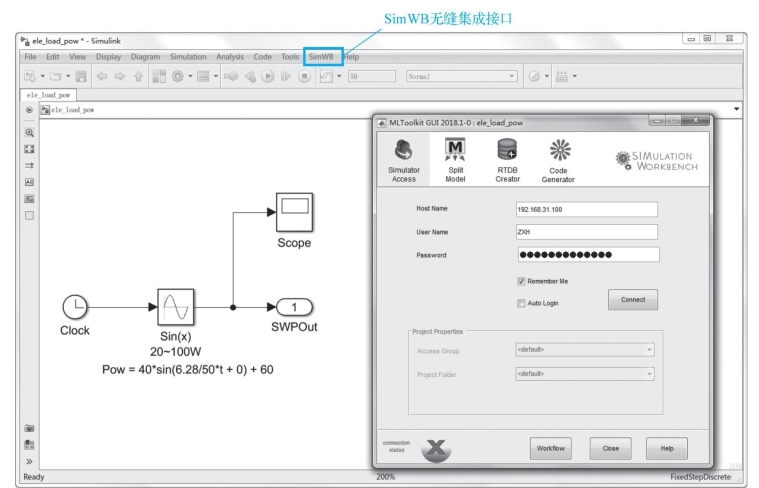Expand the Build Model dropdown arrow
This screenshot has height=488, width=759.
click(575, 76)
